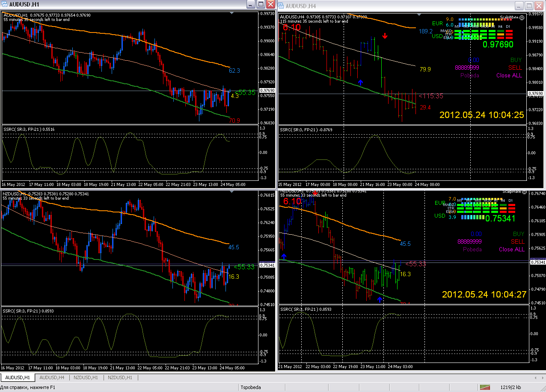The height and width of the screenshot is (392, 546).
Task: Click the red 29.4 value on AUDUSD,H4
Action: [425, 107]
